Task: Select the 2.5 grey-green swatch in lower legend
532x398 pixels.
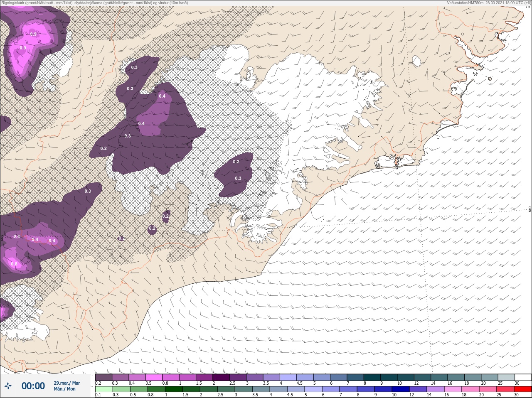Action: (x=226, y=389)
